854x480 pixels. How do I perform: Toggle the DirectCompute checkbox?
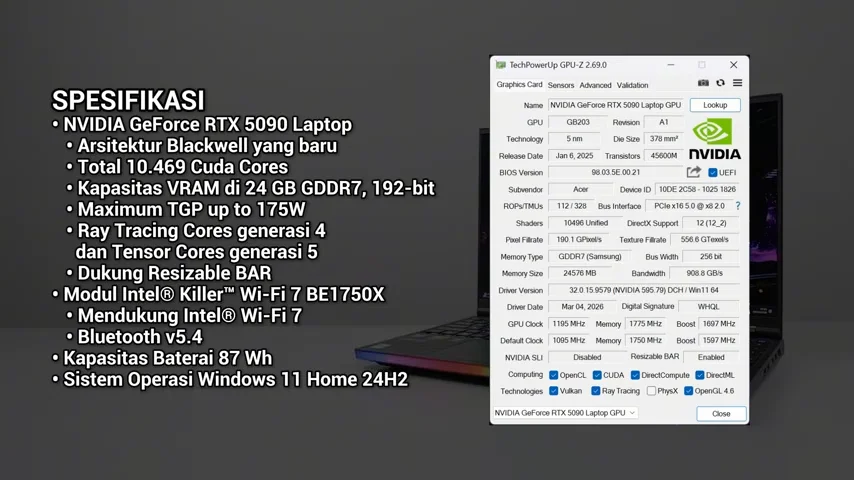click(635, 375)
